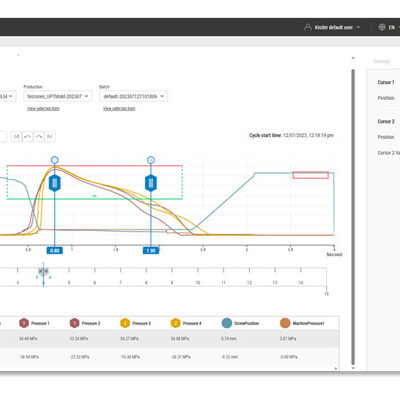This screenshot has width=400, height=395.
Task: Jump to the last cycle button
Action: point(50,136)
